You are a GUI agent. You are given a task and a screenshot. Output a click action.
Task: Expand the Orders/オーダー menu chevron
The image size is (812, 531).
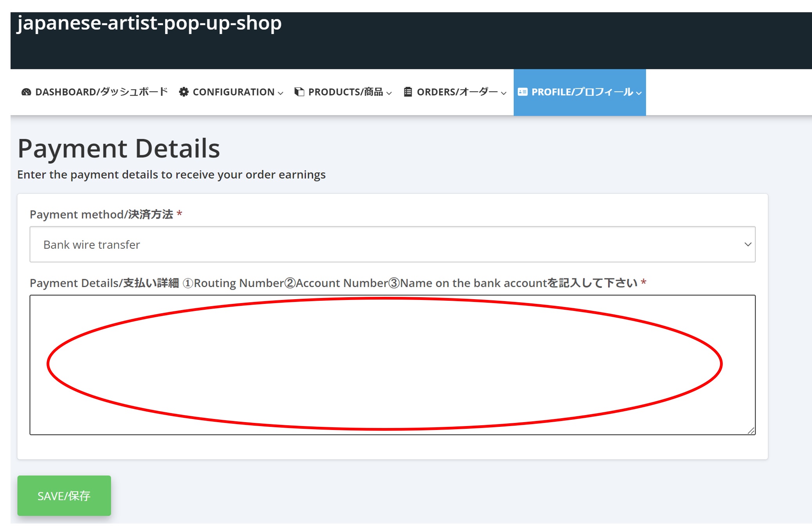click(504, 93)
